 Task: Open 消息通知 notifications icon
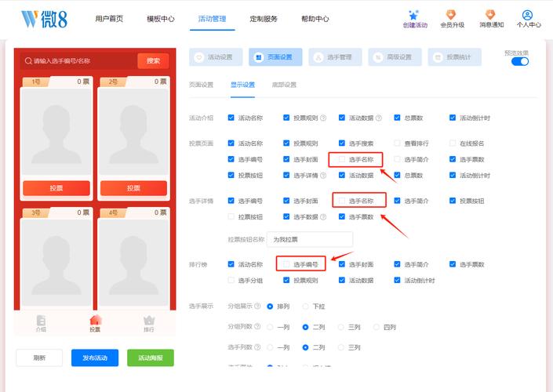(490, 15)
